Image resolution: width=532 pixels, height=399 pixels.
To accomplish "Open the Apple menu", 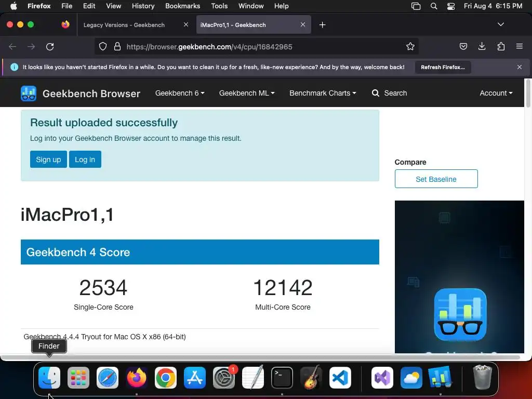I will [x=14, y=6].
